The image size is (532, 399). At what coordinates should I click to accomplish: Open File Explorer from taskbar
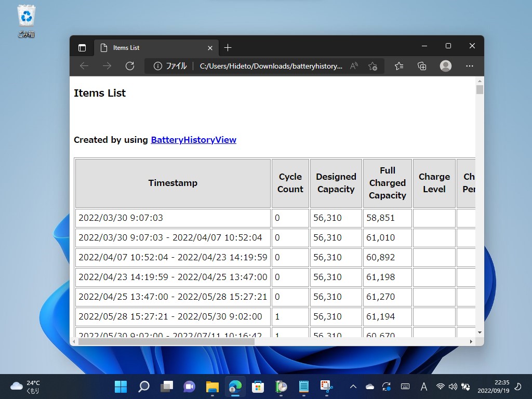coord(212,387)
